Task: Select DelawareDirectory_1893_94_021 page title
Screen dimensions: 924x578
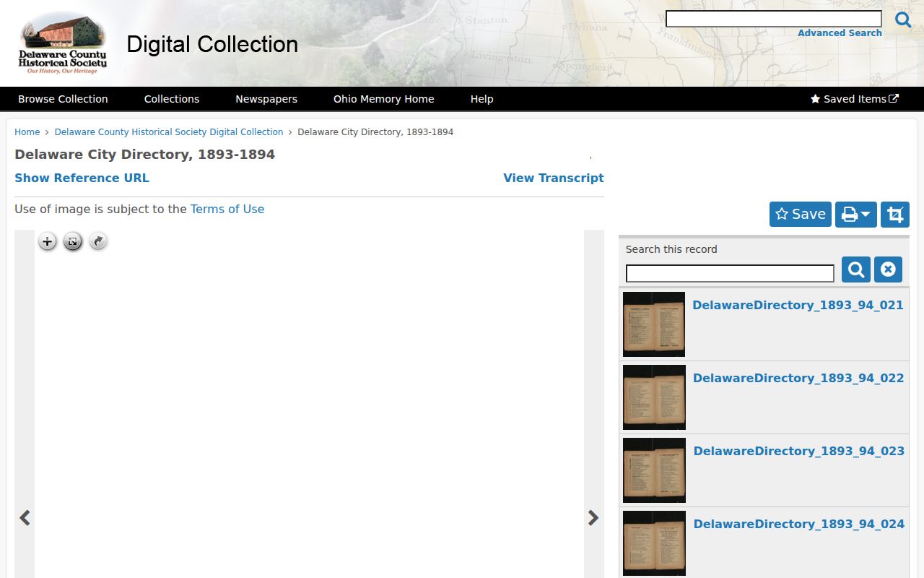Action: (798, 305)
